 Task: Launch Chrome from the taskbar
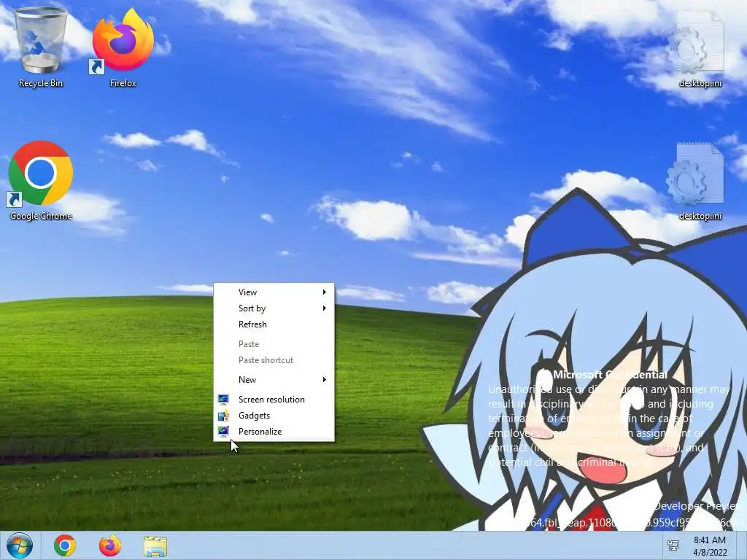click(x=65, y=545)
